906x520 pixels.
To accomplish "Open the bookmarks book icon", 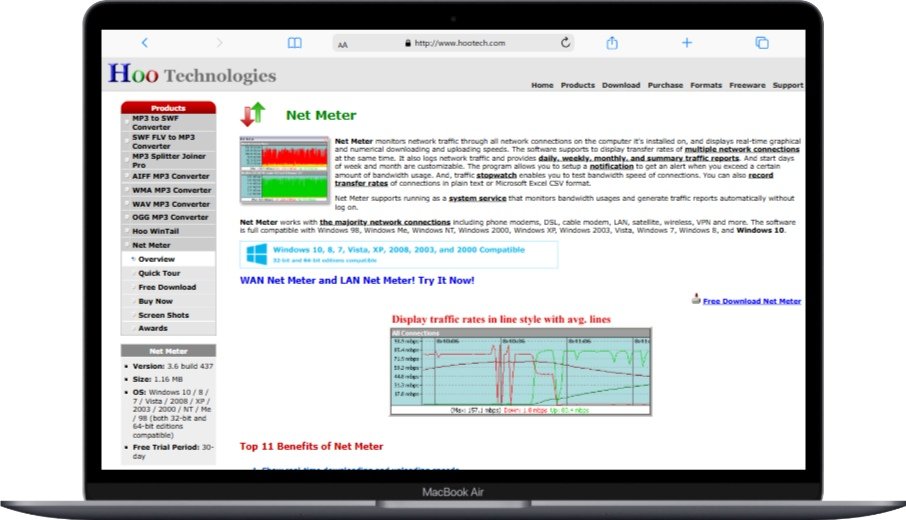I will point(295,43).
